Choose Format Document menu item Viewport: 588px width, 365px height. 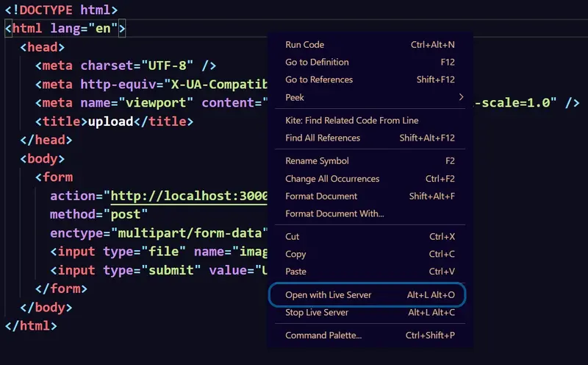pos(321,196)
